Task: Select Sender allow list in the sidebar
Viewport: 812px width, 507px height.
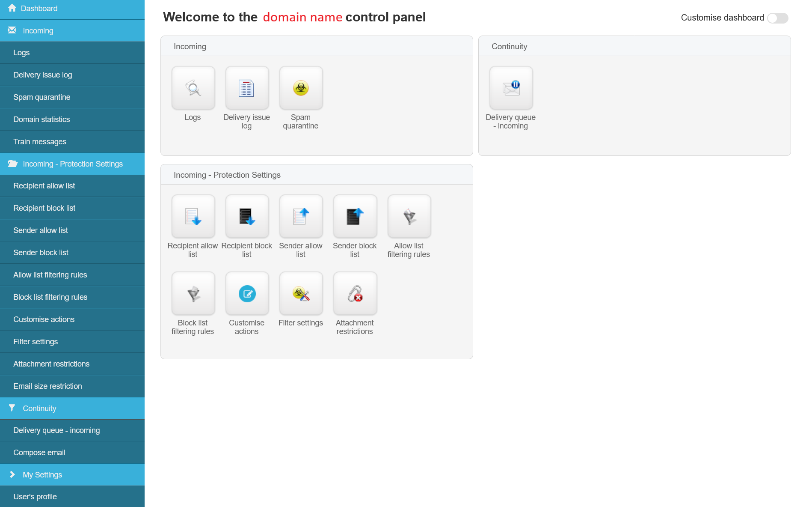Action: coord(72,230)
